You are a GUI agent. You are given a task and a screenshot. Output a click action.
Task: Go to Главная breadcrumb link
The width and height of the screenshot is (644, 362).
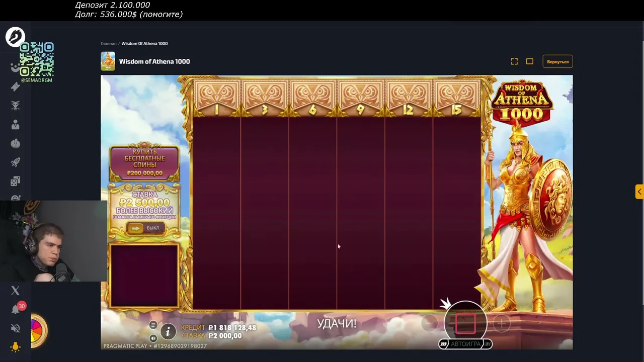click(108, 44)
